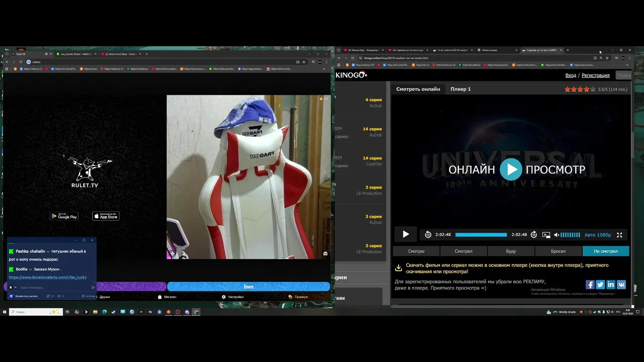The width and height of the screenshot is (644, 362).
Task: Switch to Leo_Lacoste Stream tab in left browser
Action: pos(75,54)
